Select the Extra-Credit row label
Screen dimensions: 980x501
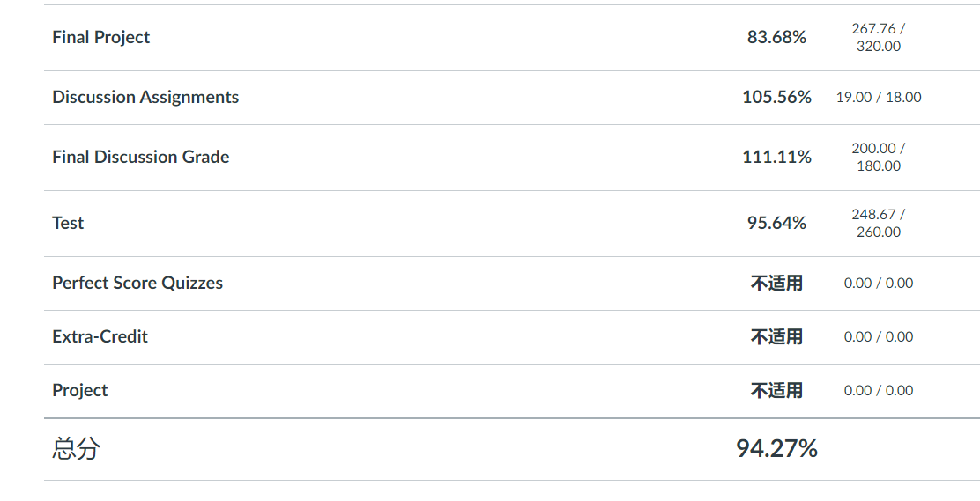coord(100,336)
